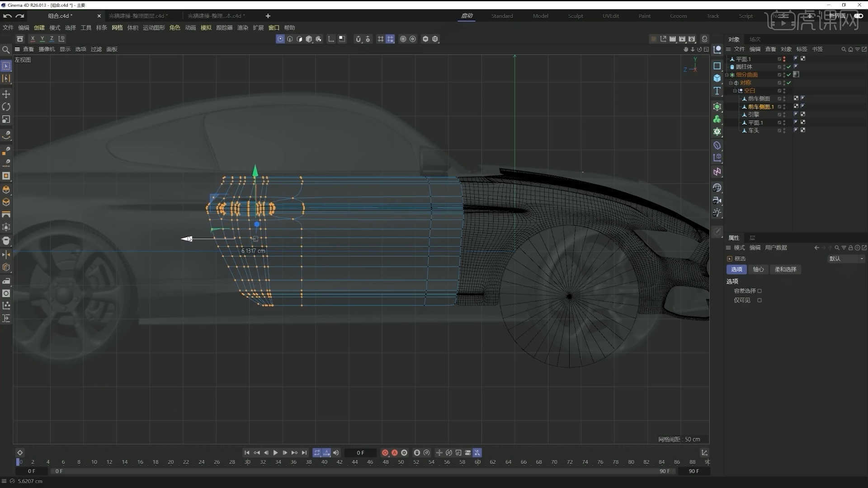Go to the animation end
868x488 pixels.
304,452
